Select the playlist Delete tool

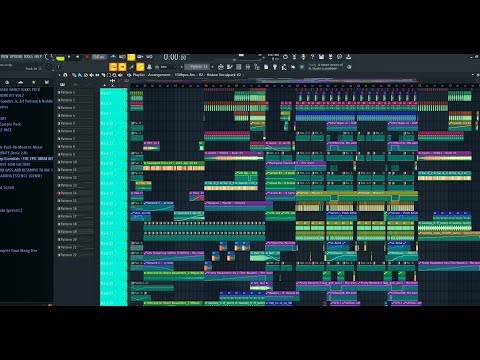pyautogui.click(x=86, y=75)
